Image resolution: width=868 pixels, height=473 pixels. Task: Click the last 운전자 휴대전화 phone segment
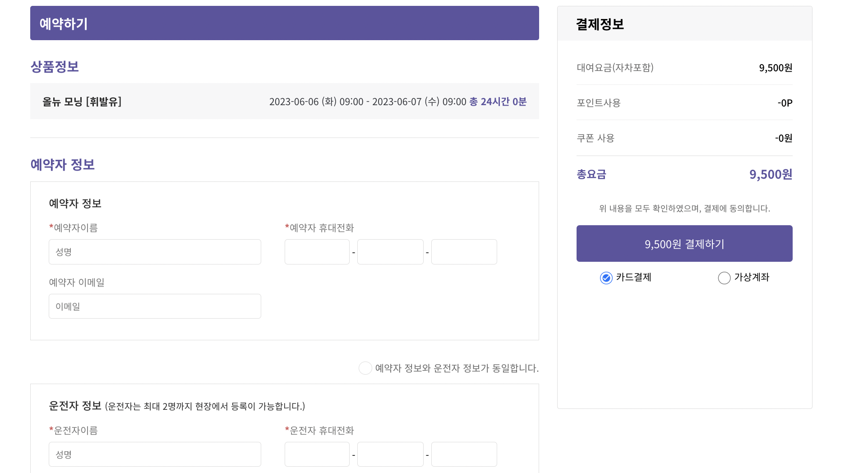click(x=464, y=454)
